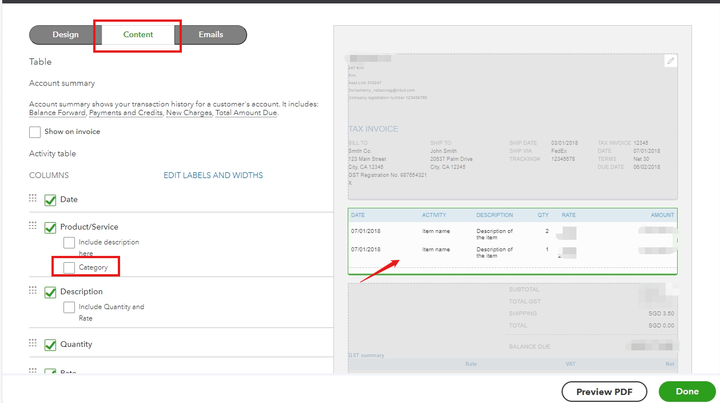Uncheck the Date column checkbox
The image size is (720, 403).
tap(50, 200)
